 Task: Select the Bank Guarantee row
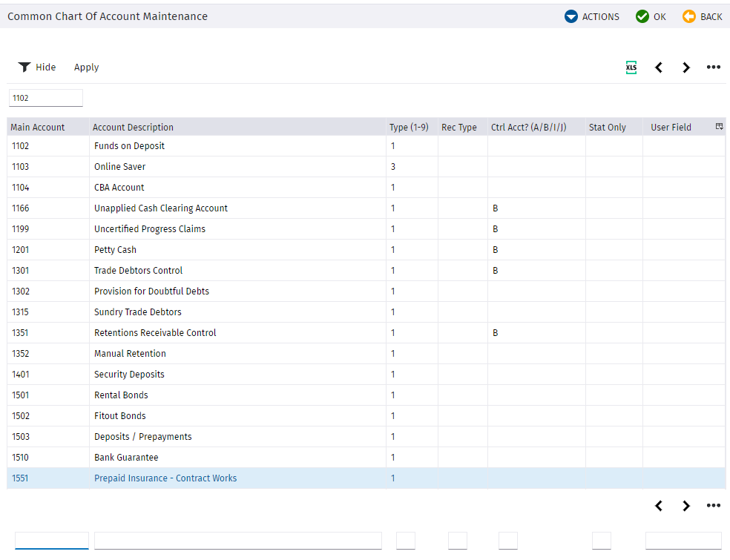click(x=366, y=457)
